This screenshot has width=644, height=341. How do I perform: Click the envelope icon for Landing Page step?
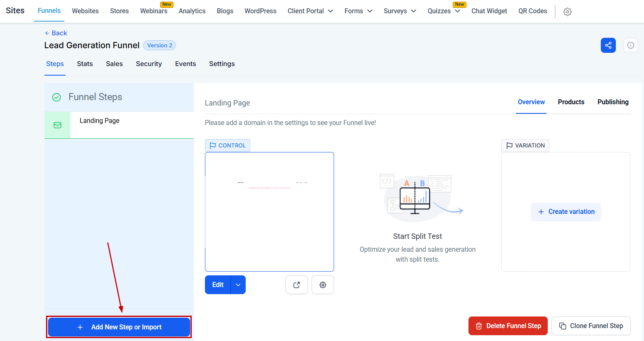(58, 125)
